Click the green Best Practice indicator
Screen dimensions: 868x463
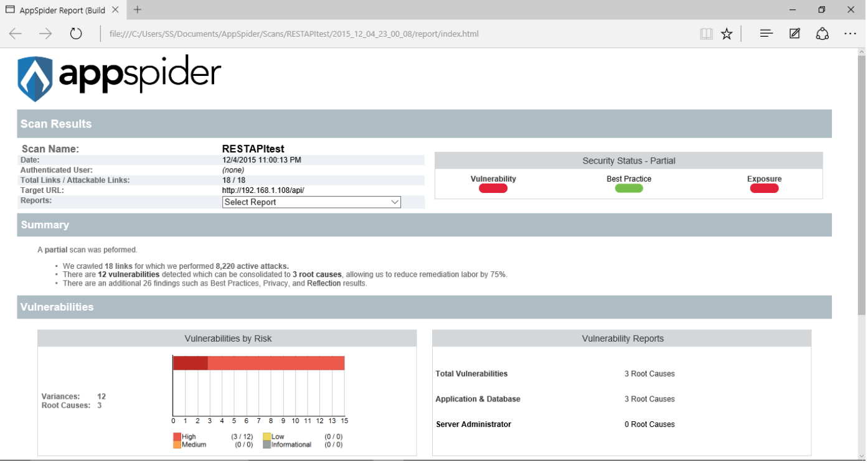pos(629,189)
